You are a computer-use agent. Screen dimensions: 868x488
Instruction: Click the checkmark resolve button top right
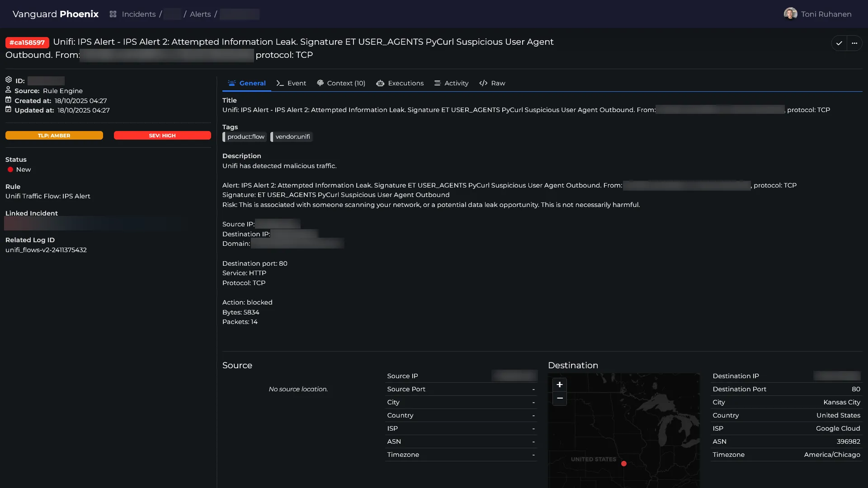(x=839, y=43)
